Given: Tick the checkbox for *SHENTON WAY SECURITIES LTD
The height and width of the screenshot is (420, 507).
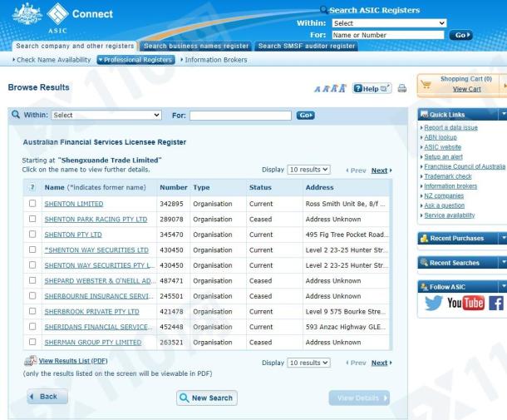Looking at the screenshot, I should point(32,250).
